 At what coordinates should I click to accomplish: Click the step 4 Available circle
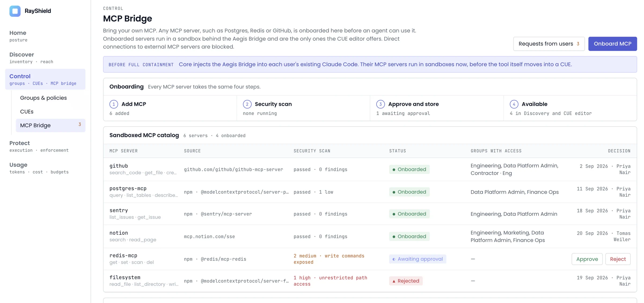(514, 104)
